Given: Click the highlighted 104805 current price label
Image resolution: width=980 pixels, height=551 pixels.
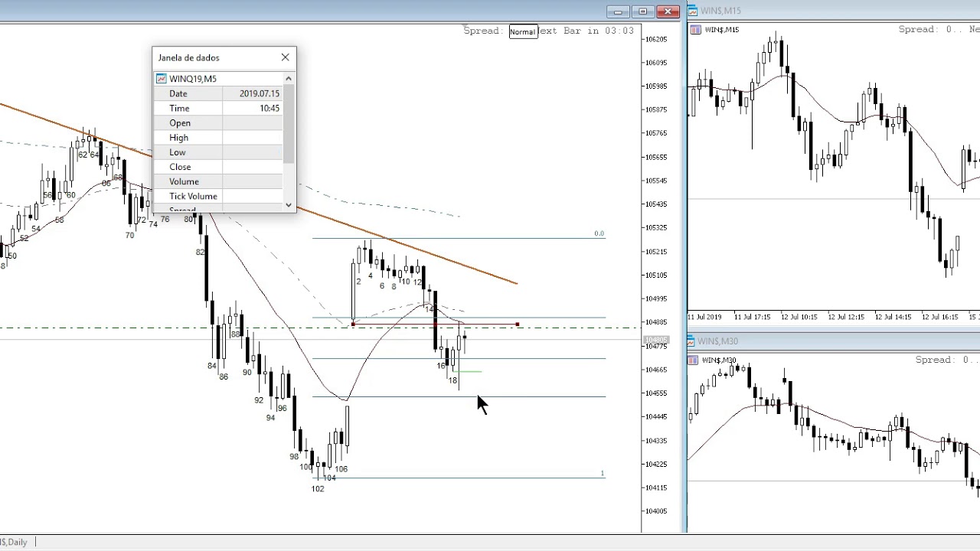Looking at the screenshot, I should pyautogui.click(x=656, y=340).
